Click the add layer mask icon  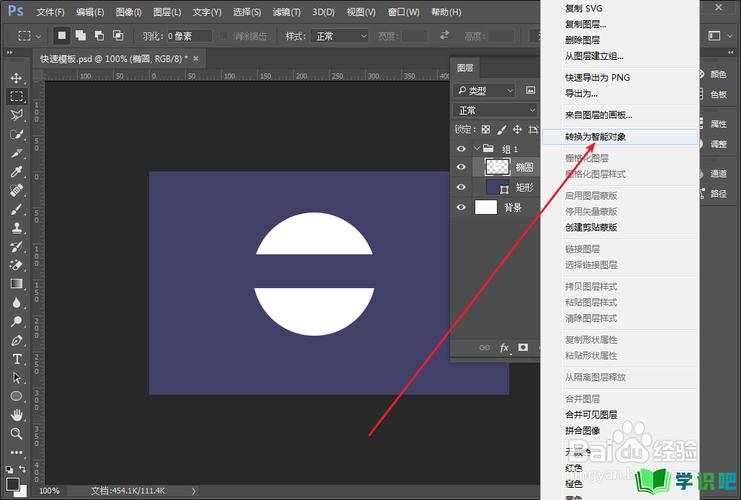523,347
